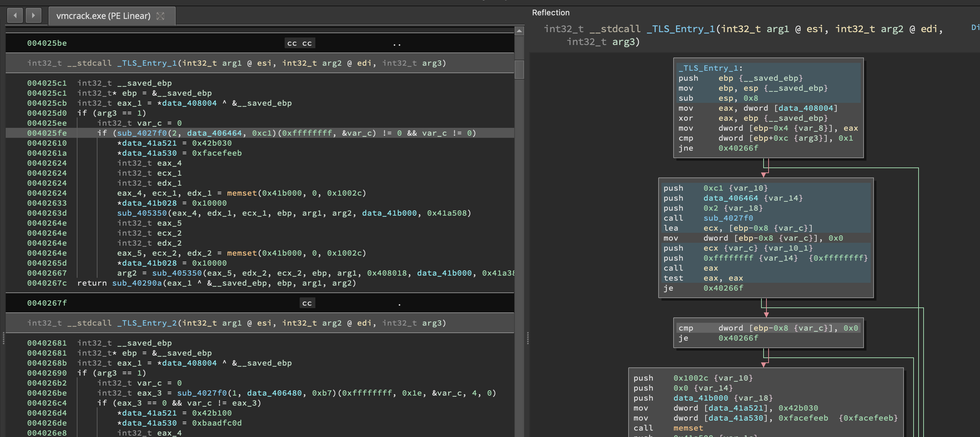Click *data_408004 on line 0040268b

click(x=187, y=363)
